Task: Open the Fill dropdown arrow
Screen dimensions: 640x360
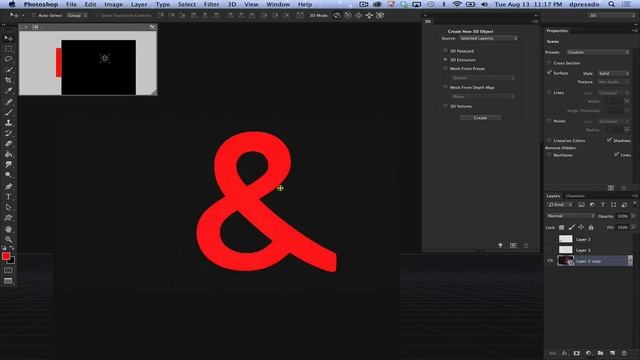Action: point(633,227)
